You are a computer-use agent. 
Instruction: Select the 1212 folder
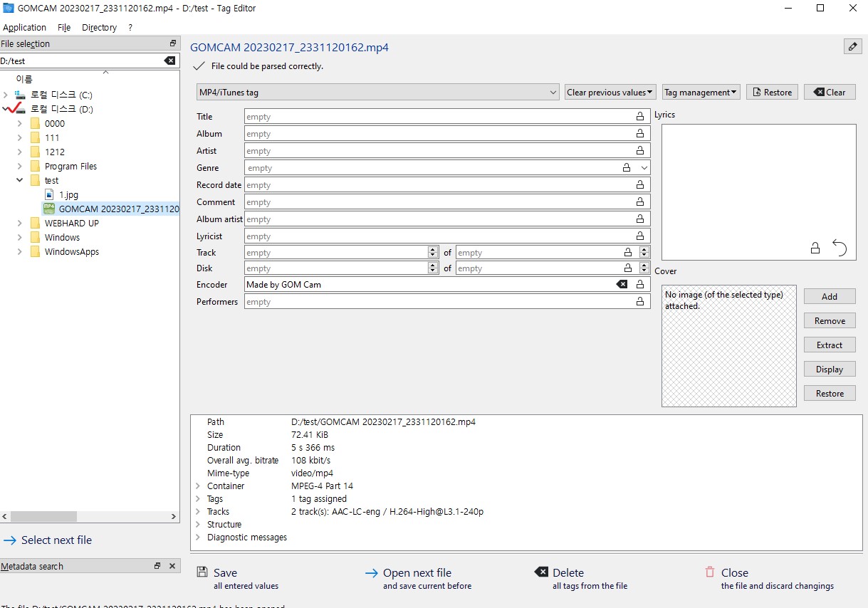click(54, 152)
